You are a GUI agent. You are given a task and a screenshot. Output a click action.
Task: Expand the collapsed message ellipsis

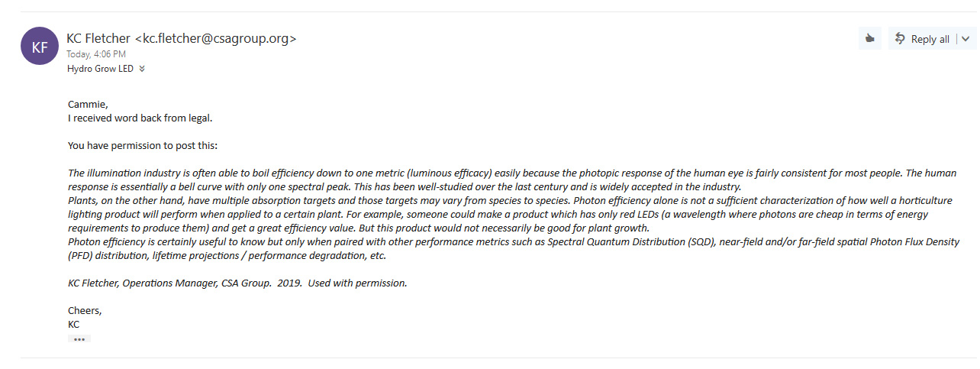click(79, 338)
